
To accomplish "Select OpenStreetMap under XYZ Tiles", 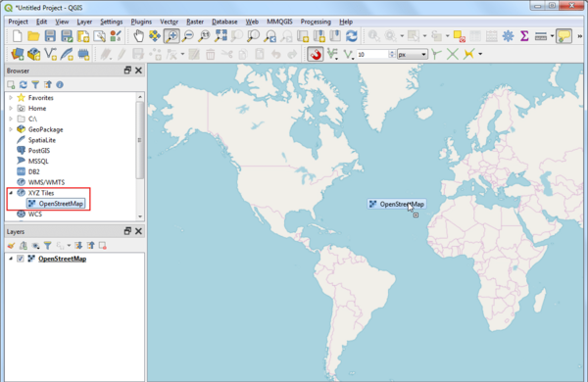I will click(56, 204).
